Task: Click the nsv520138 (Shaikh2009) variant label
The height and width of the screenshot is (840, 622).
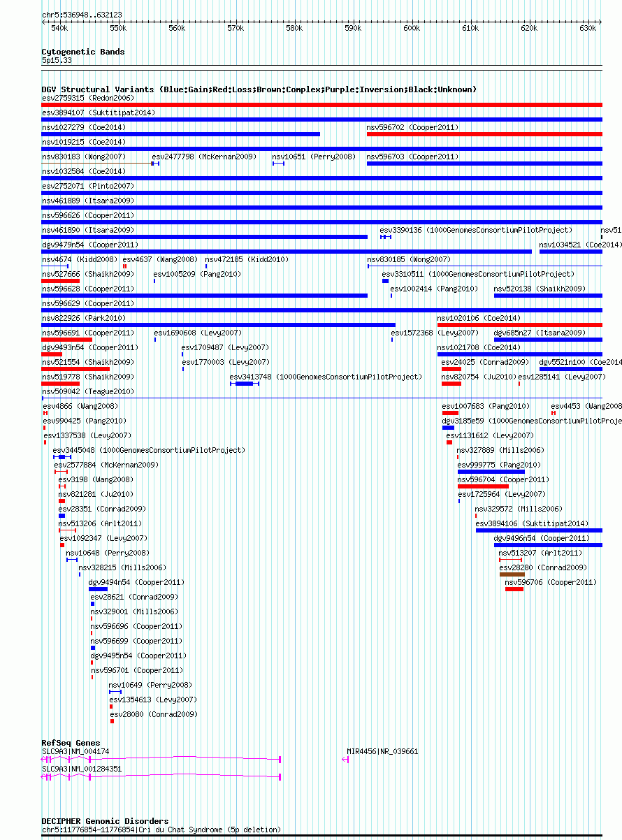Action: click(x=540, y=289)
